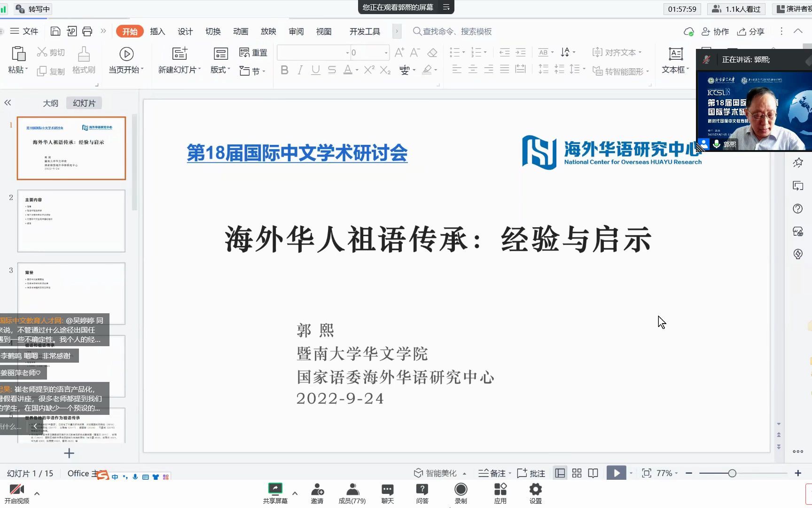Switch to the 动画 ribbon tab
Viewport: 812px width, 508px height.
coord(241,31)
